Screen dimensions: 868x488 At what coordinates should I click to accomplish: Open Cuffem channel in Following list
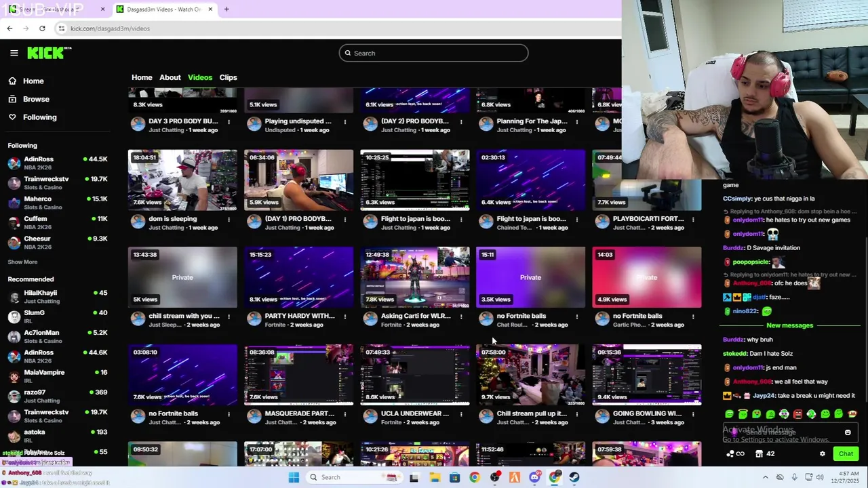[58, 222]
